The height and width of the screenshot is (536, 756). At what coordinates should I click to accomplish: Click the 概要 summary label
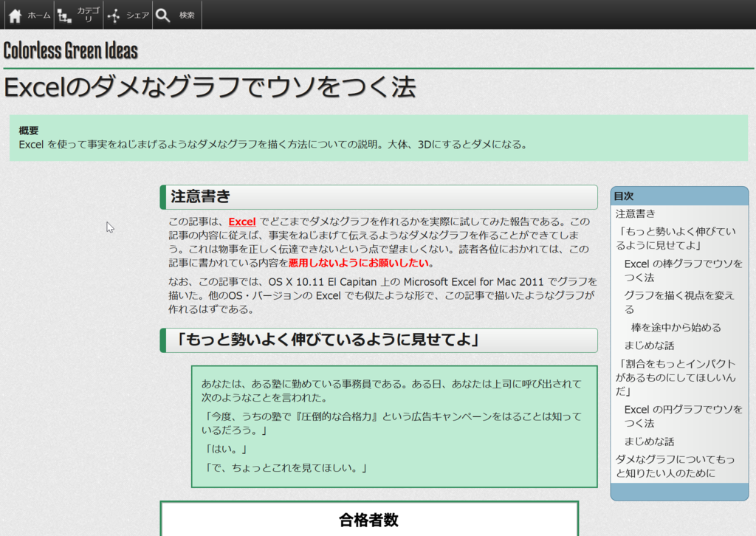click(29, 131)
